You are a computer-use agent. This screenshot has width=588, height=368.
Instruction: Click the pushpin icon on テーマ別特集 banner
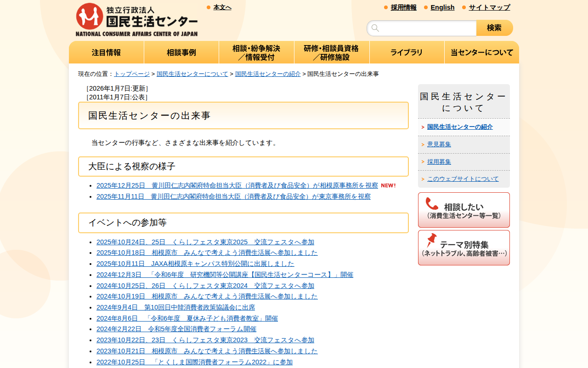pyautogui.click(x=431, y=241)
